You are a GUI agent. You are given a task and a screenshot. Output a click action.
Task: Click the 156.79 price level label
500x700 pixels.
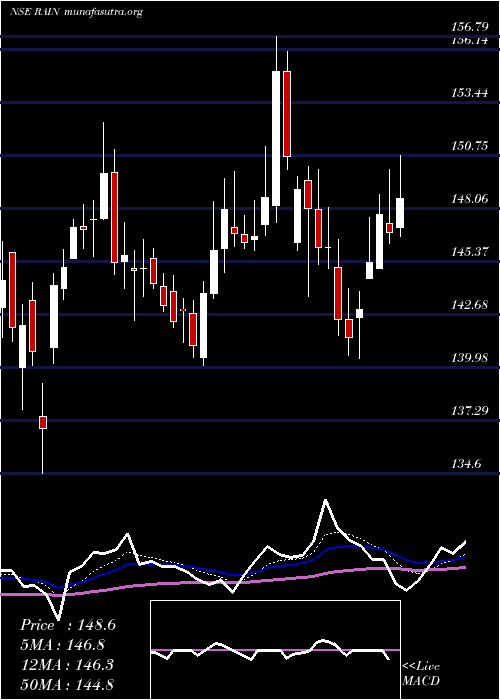470,27
